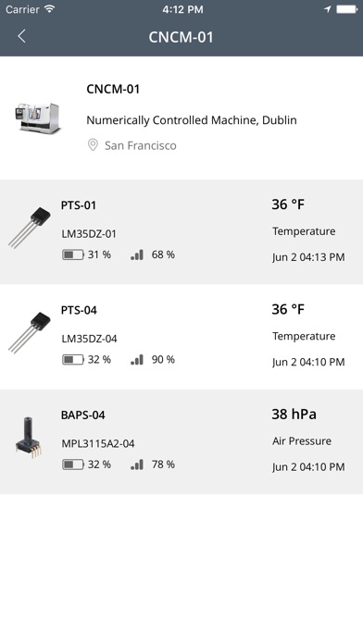Select the PTS-04 sensor image

click(x=30, y=333)
